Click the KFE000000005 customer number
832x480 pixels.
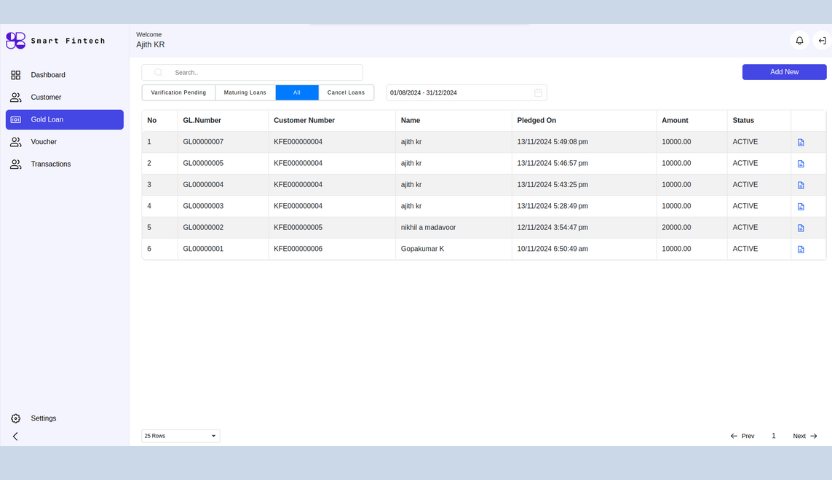click(298, 227)
